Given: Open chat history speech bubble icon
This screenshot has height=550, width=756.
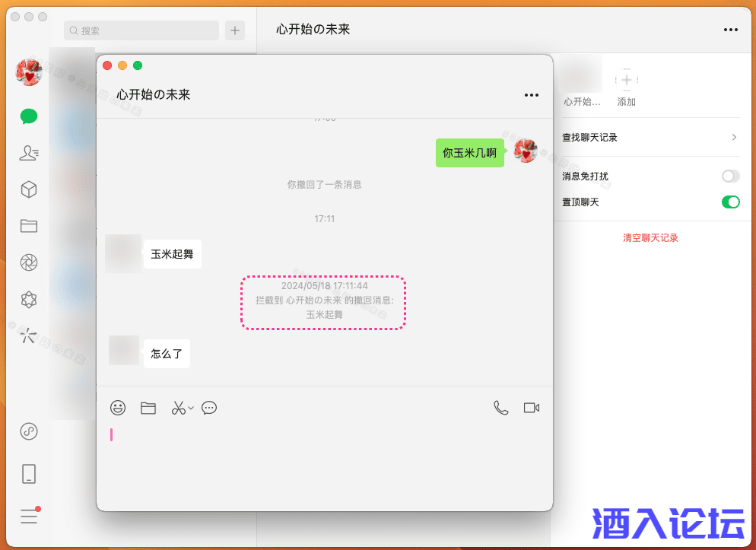Looking at the screenshot, I should point(209,408).
